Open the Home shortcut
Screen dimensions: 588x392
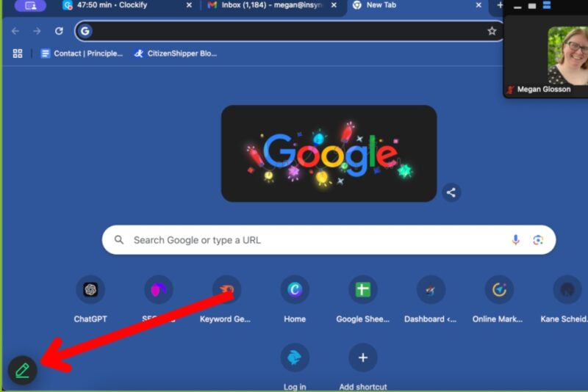(295, 300)
